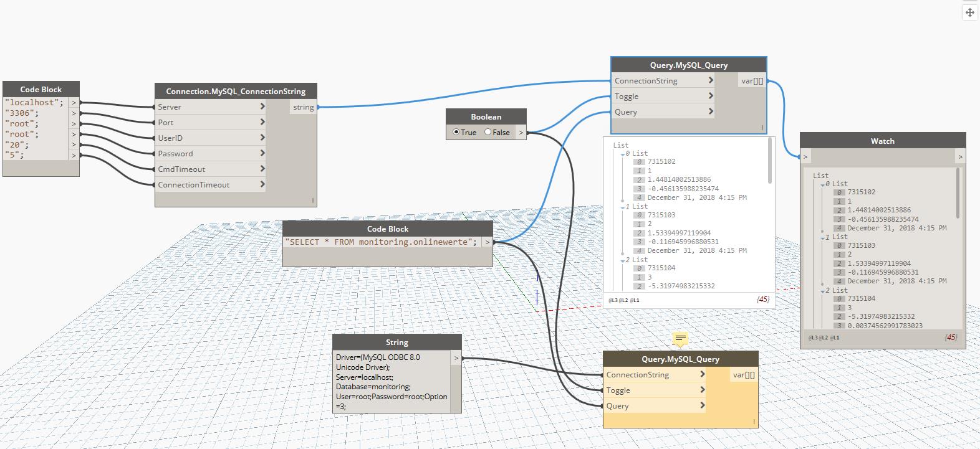Open the note bubble above the lower Query.MySQL_Query node
Viewport: 980px width, 449px height.
point(681,339)
